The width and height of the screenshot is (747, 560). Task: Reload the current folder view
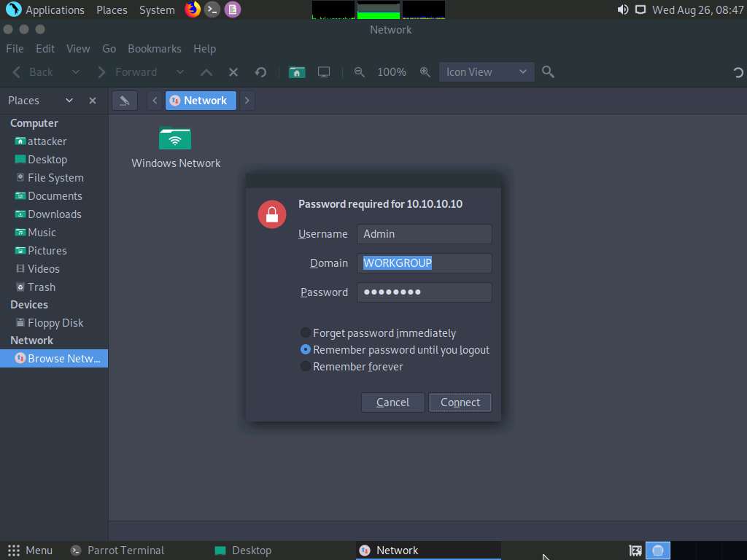click(260, 72)
